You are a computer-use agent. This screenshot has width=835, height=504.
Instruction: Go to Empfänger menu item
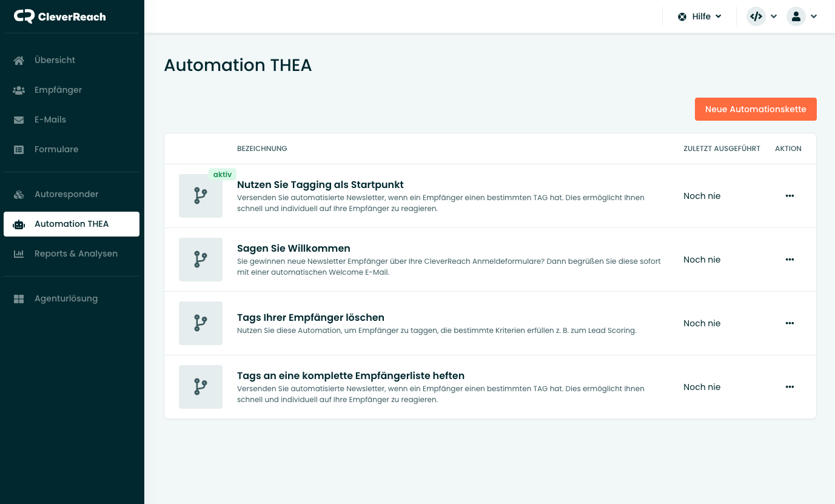[x=58, y=90]
